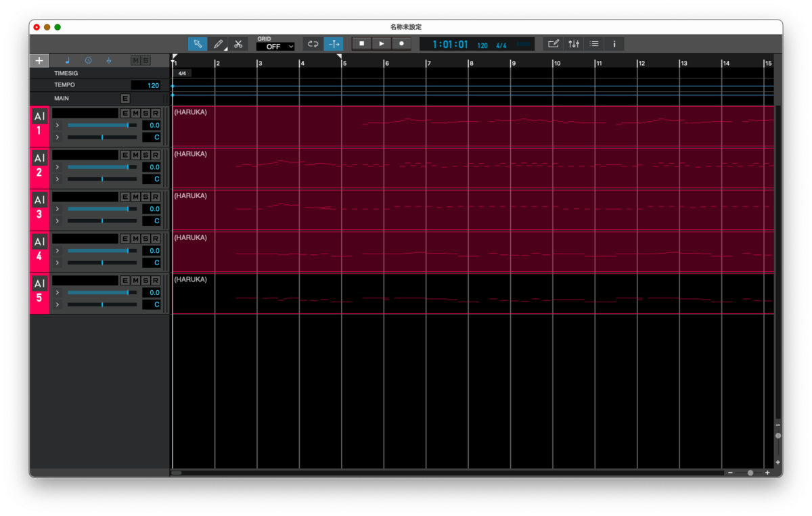Click the AI icon on track 4
Screen dimensions: 812x516
click(39, 242)
